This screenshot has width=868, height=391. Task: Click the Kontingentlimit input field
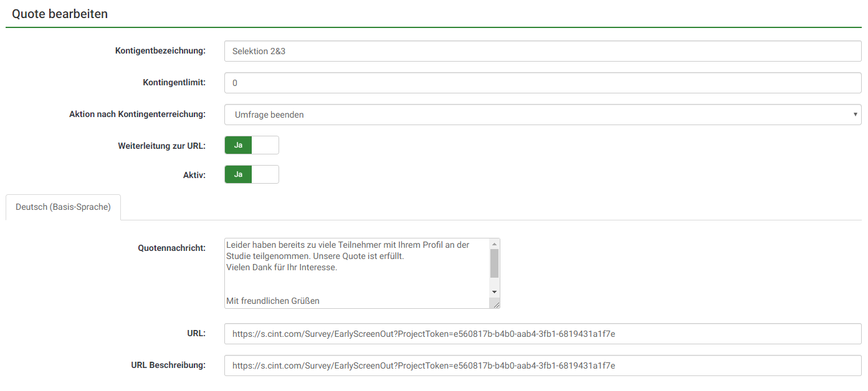coord(542,83)
